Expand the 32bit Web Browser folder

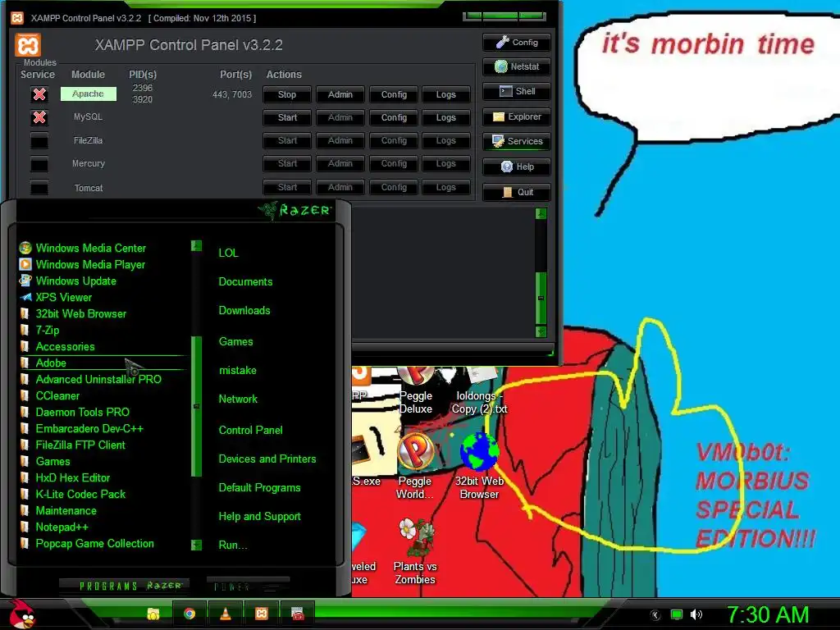[80, 314]
